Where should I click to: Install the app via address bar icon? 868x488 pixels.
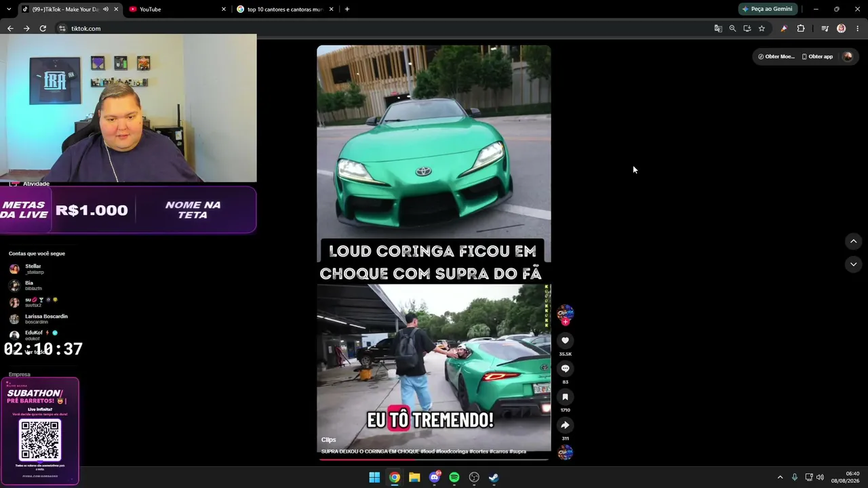point(747,28)
